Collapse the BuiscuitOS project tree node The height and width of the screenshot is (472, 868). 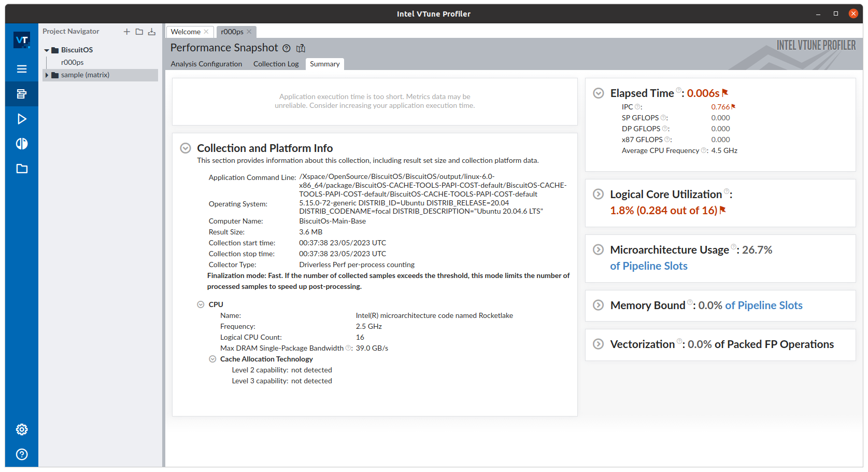coord(47,50)
